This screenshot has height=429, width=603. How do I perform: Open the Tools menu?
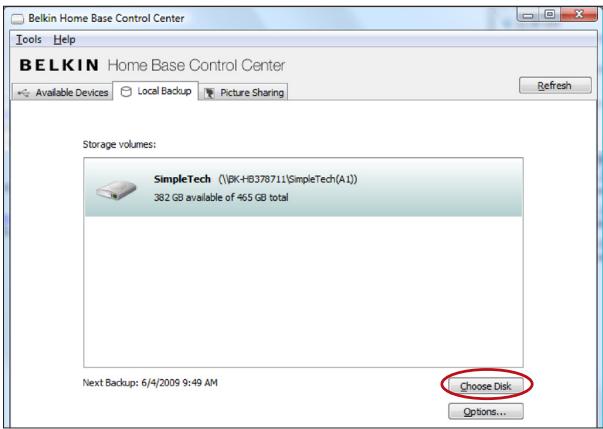(x=29, y=40)
